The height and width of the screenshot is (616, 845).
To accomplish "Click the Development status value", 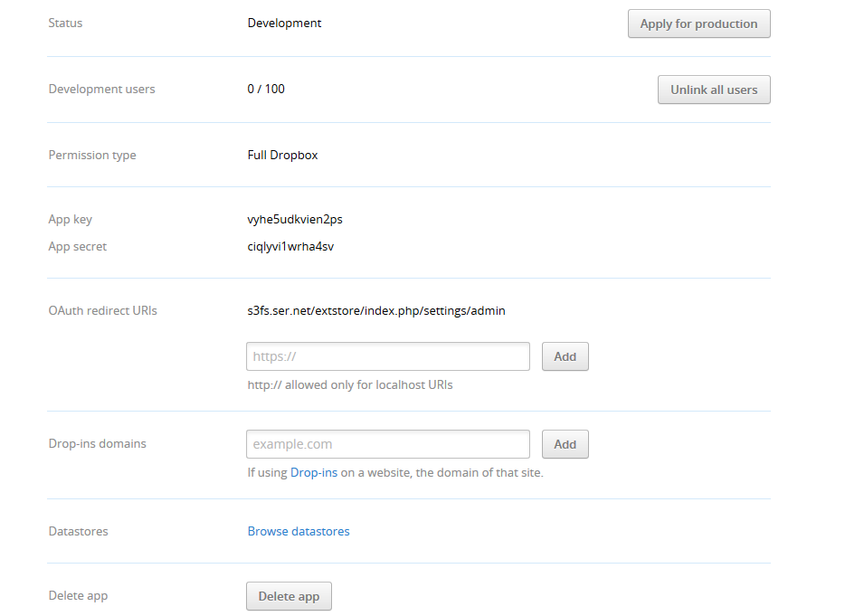I will [285, 24].
